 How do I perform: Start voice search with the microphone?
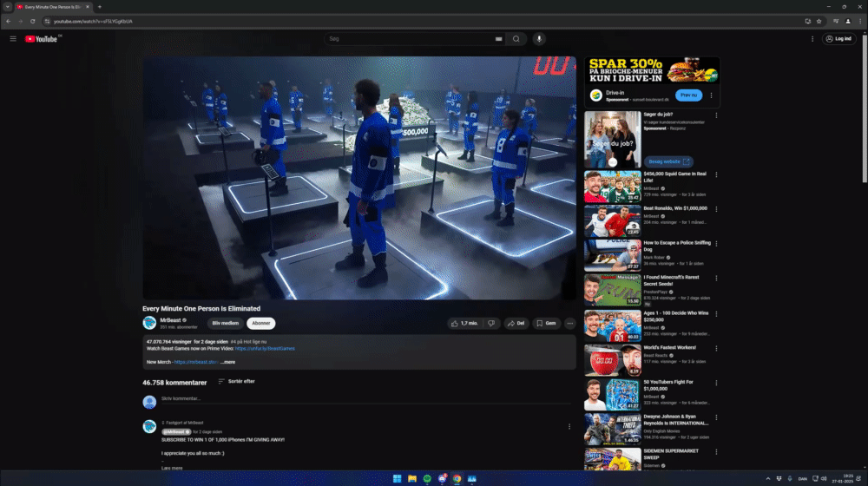click(539, 39)
